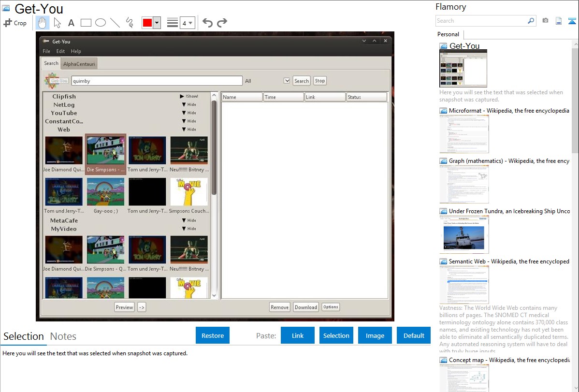Click the red color swatch
Screen dimensions: 579x392
click(x=147, y=23)
